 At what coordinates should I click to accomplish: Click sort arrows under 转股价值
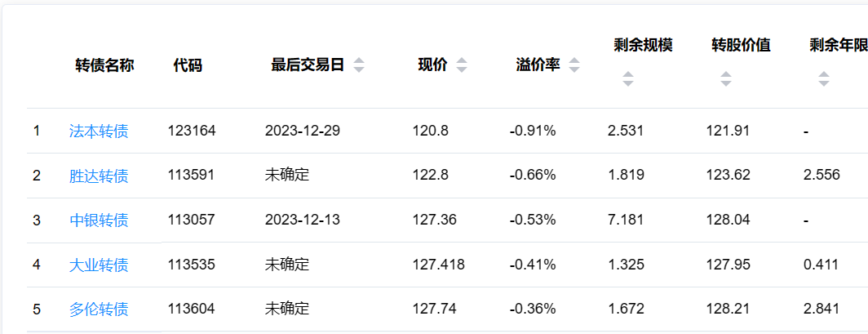pos(725,79)
